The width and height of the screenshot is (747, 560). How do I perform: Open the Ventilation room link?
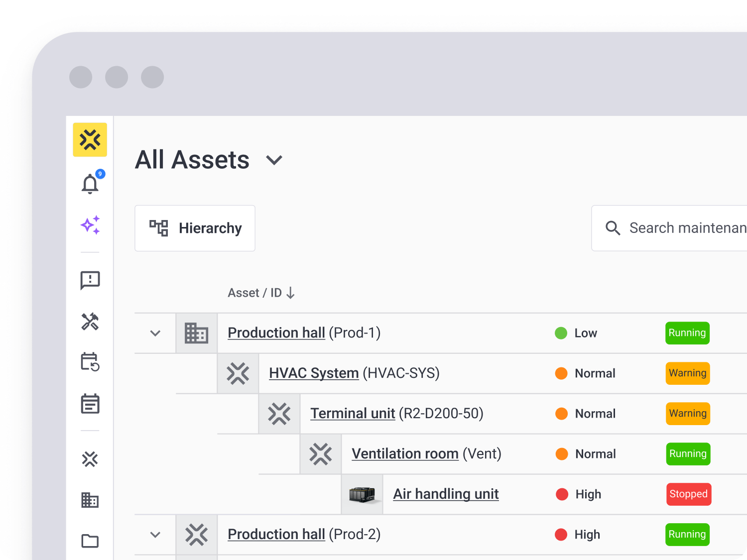pos(405,453)
